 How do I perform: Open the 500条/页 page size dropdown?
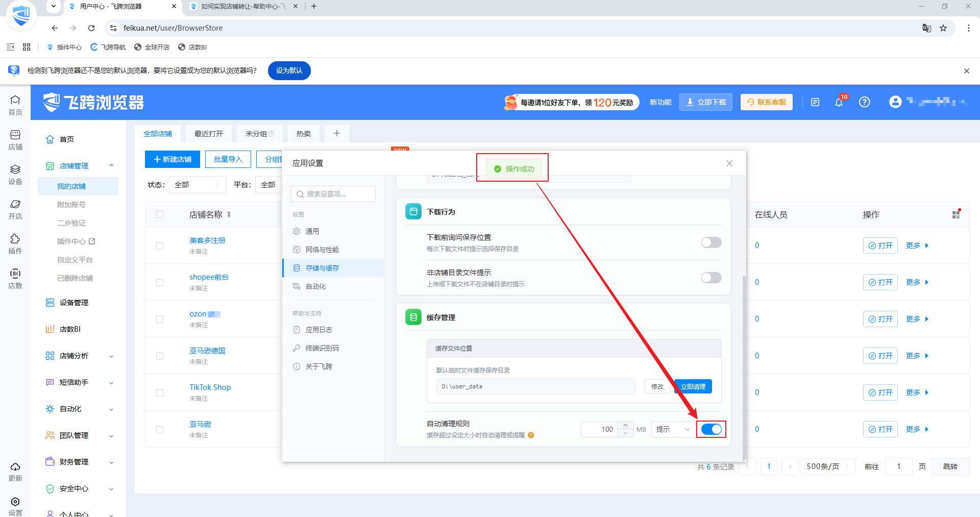coord(827,466)
